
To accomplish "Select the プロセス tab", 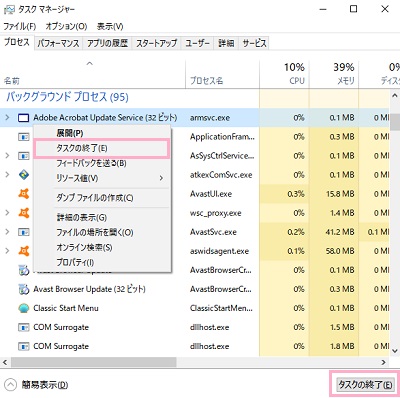I will [x=17, y=42].
